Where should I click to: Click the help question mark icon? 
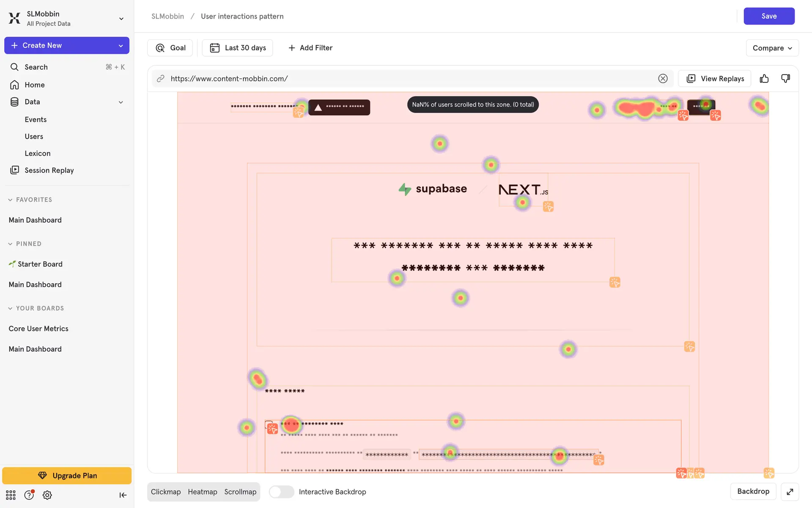(x=29, y=495)
